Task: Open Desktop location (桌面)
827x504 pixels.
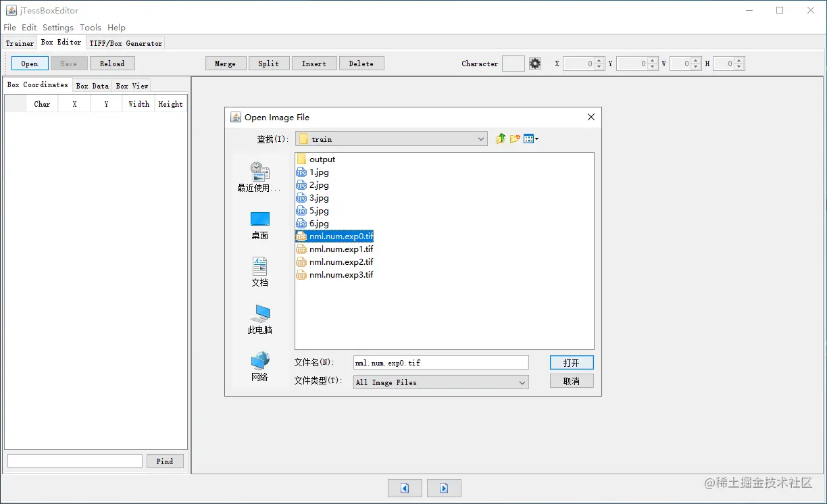Action: [259, 226]
